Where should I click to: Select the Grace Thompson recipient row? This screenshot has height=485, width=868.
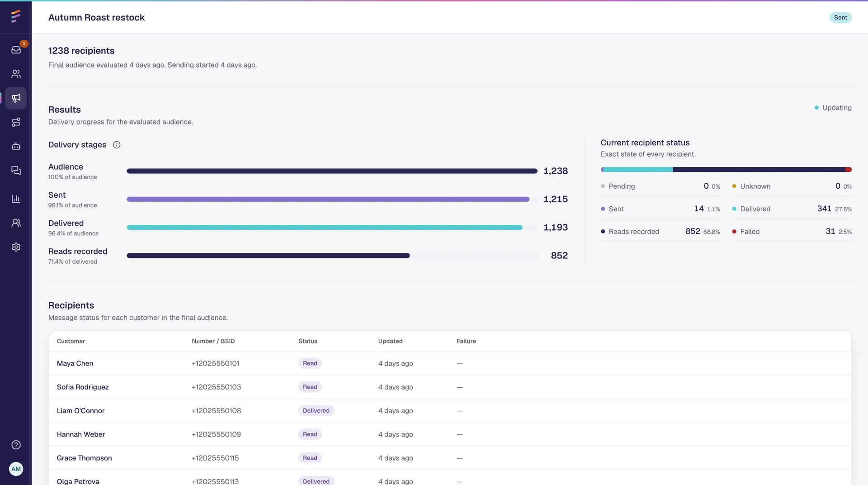click(450, 458)
